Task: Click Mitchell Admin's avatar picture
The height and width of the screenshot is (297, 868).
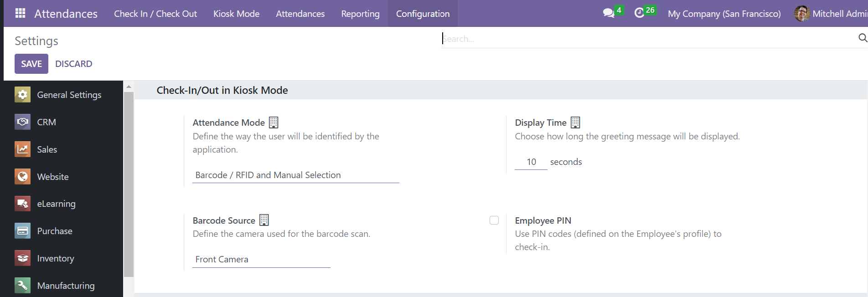Action: (x=802, y=14)
